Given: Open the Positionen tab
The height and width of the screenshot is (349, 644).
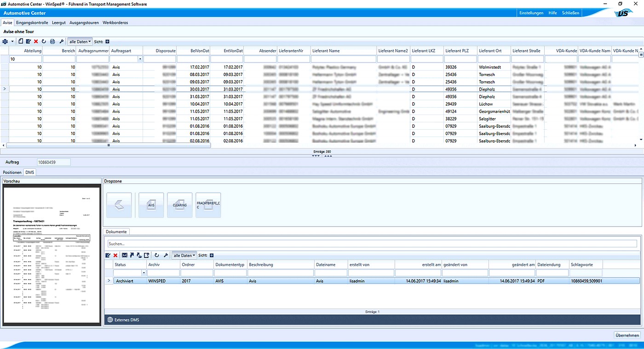Looking at the screenshot, I should click(x=12, y=172).
